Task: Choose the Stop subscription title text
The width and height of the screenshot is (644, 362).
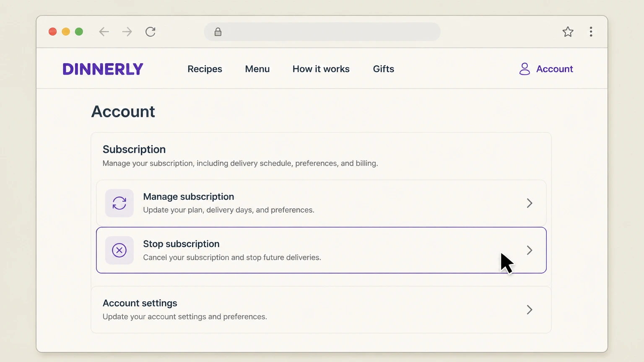Action: pos(181,244)
